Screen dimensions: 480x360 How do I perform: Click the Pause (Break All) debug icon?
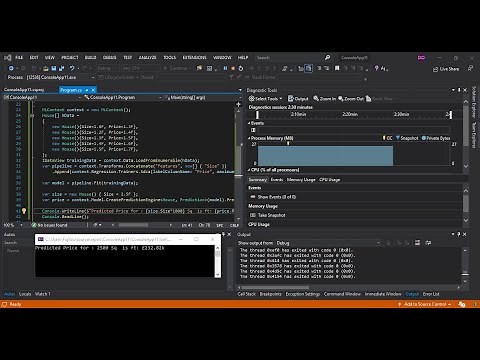tap(225, 68)
